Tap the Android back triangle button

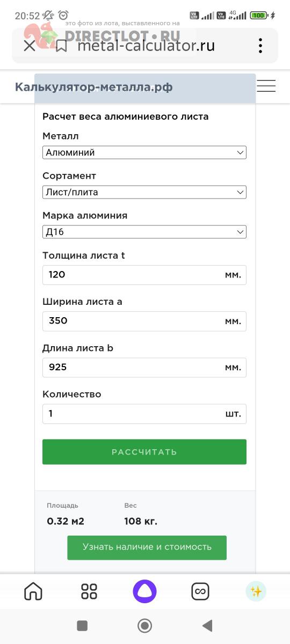[207, 626]
